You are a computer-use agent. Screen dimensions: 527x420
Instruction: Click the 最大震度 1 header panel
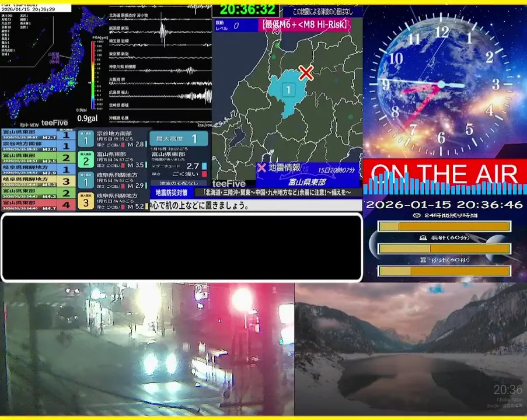pyautogui.click(x=179, y=138)
